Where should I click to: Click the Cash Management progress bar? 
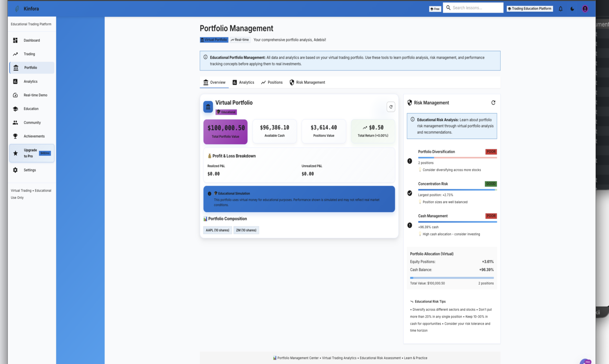(457, 222)
